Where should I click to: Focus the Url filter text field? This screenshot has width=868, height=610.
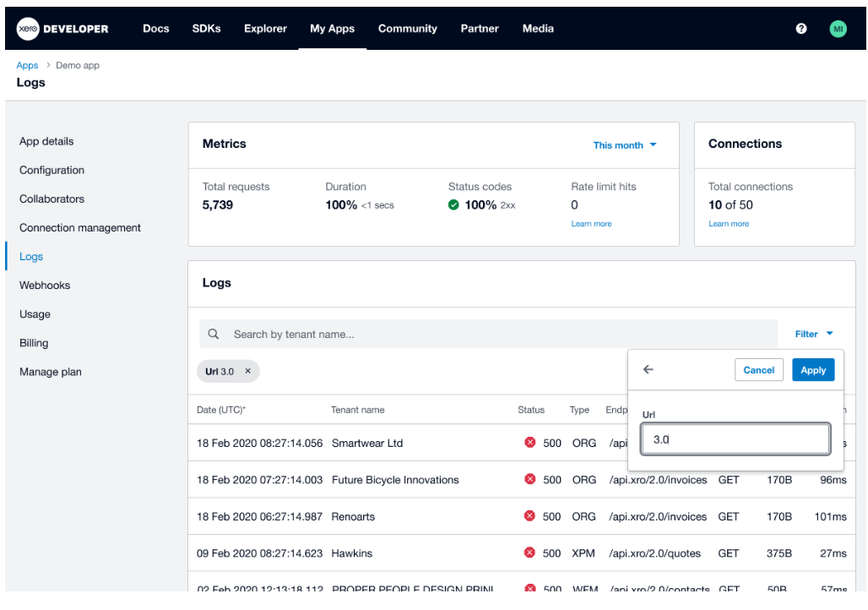[735, 439]
